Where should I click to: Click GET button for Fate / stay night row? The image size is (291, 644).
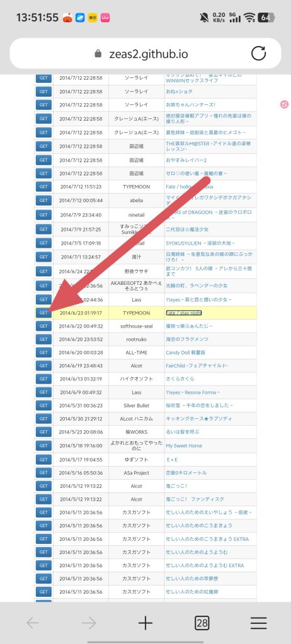43,313
